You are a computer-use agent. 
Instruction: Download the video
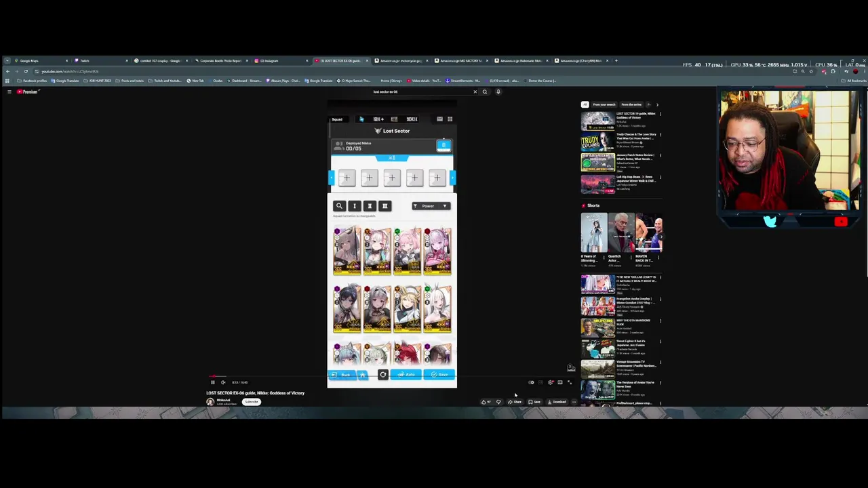[x=557, y=402]
